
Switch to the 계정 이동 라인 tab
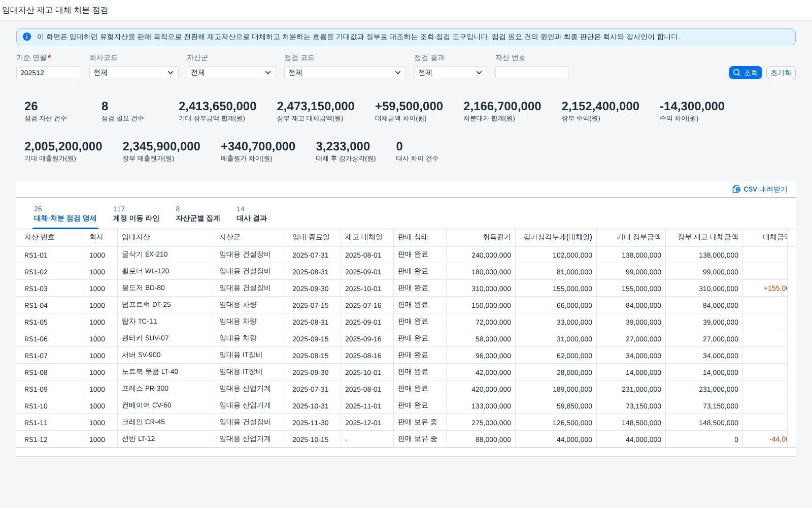[x=136, y=214]
